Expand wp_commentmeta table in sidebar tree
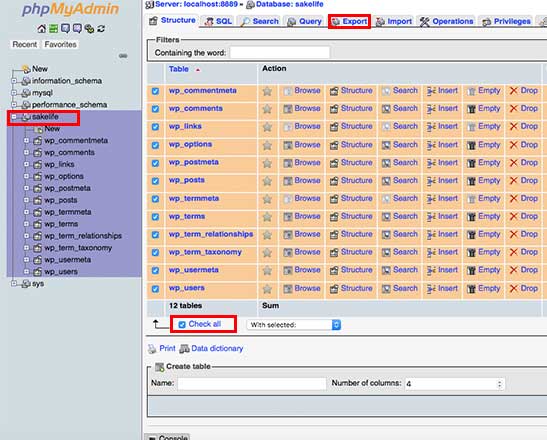Viewport: 547px width, 440px height. tap(26, 141)
